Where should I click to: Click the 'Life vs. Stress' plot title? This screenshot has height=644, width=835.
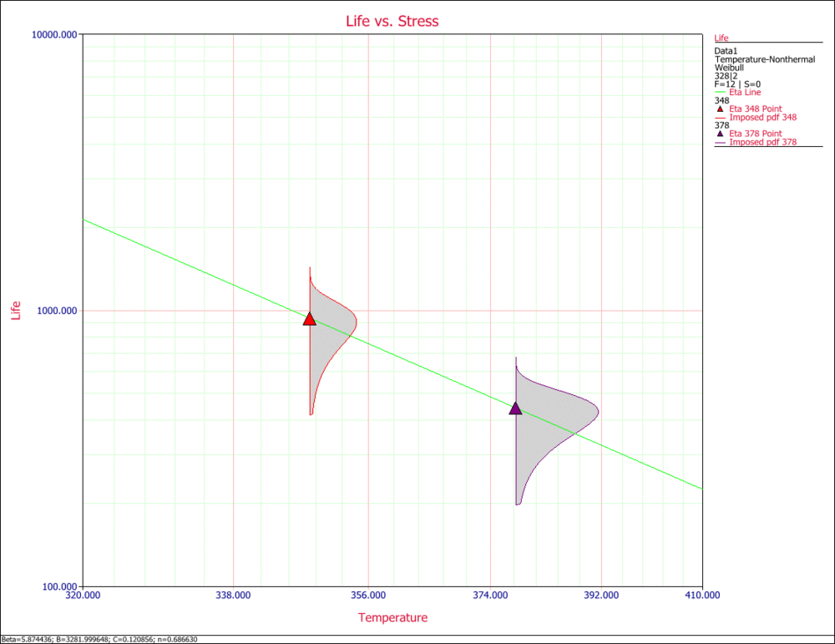(392, 21)
